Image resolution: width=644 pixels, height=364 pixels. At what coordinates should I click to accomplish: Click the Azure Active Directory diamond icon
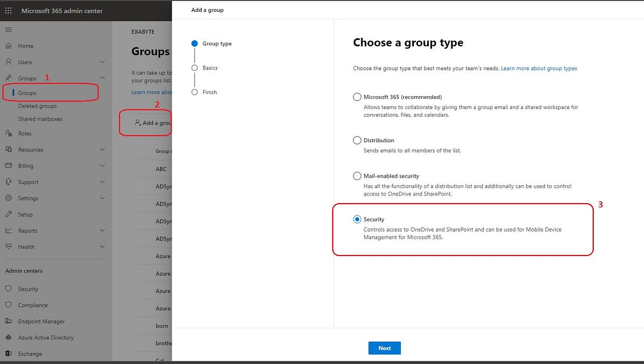8,337
